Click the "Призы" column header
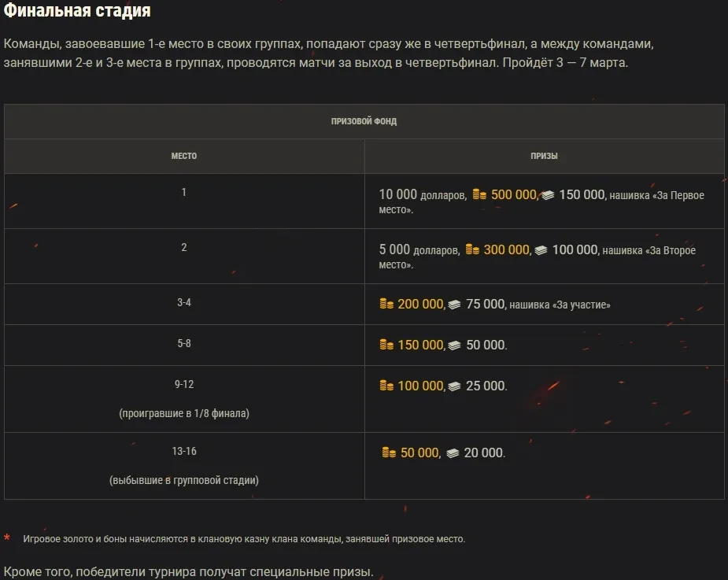728x580 pixels. pos(544,157)
